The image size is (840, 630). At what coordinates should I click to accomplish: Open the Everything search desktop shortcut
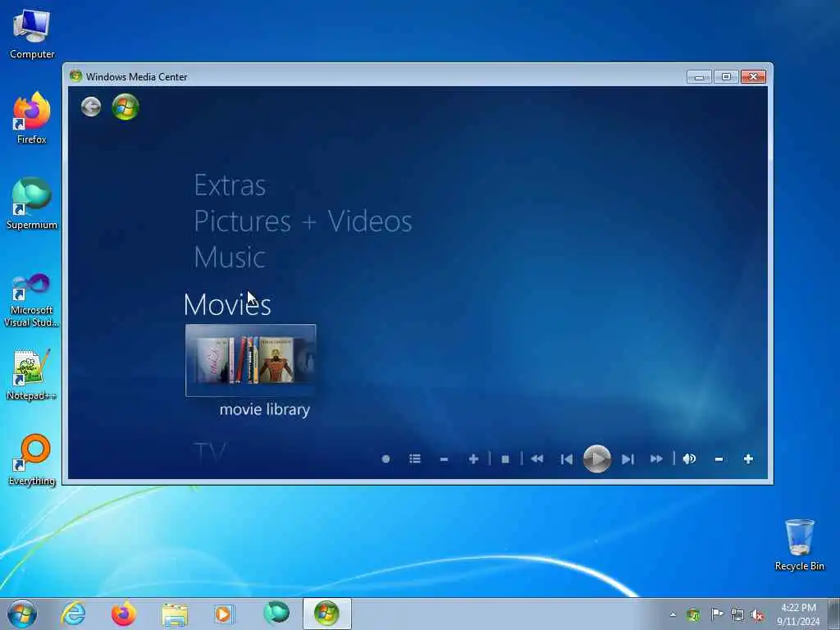(32, 459)
